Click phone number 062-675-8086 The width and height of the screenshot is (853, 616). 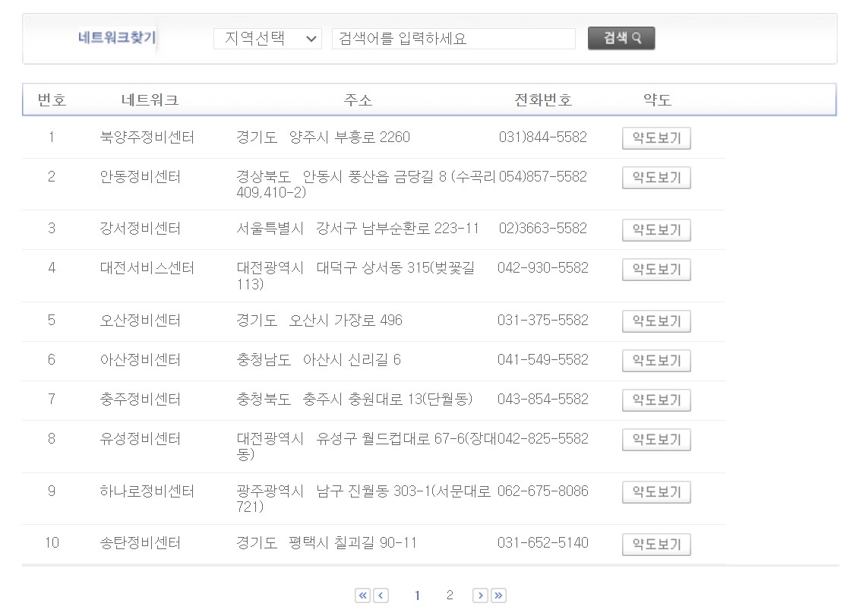coord(543,491)
